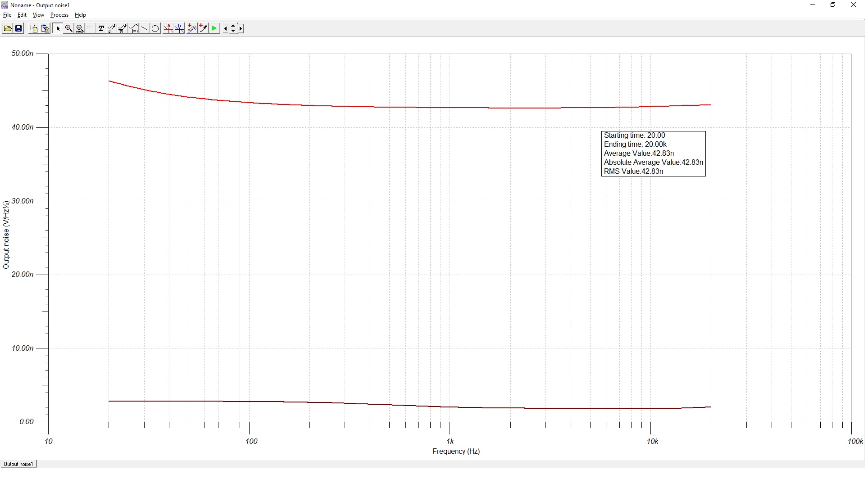Toggle the grid dots icon
The height and width of the screenshot is (488, 868).
(x=90, y=28)
